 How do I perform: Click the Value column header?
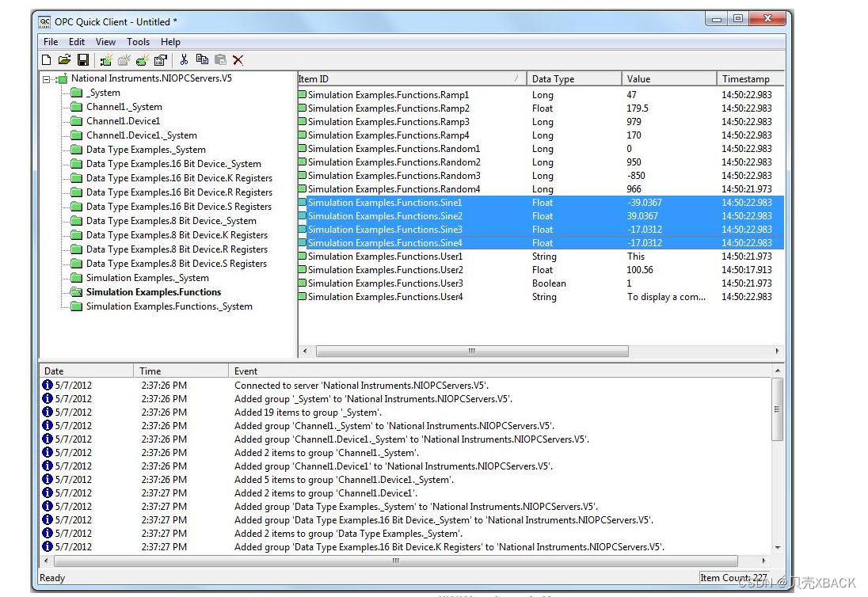tap(669, 79)
